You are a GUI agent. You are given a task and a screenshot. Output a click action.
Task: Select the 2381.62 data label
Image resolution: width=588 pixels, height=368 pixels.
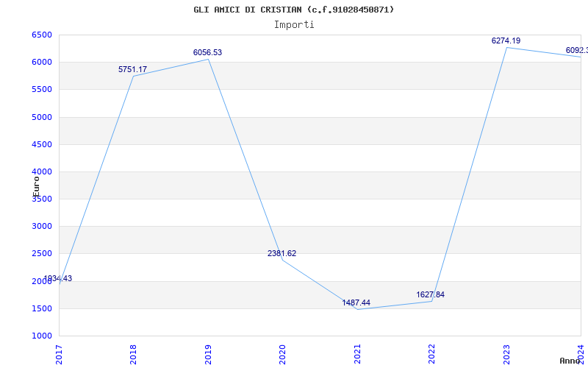click(x=282, y=253)
